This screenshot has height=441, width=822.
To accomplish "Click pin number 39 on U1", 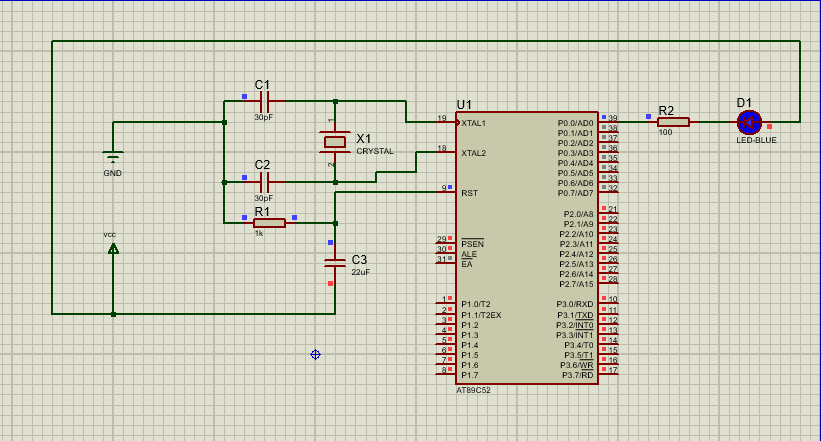I will pos(612,119).
